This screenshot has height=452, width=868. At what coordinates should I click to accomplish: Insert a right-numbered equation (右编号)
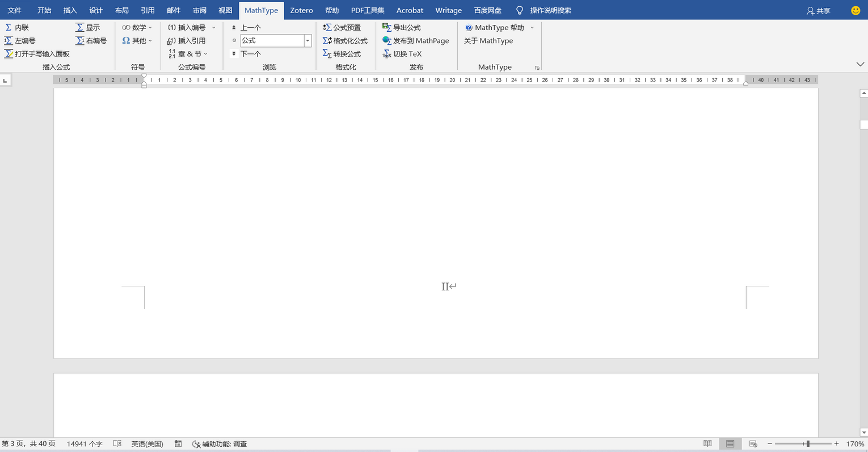(91, 41)
